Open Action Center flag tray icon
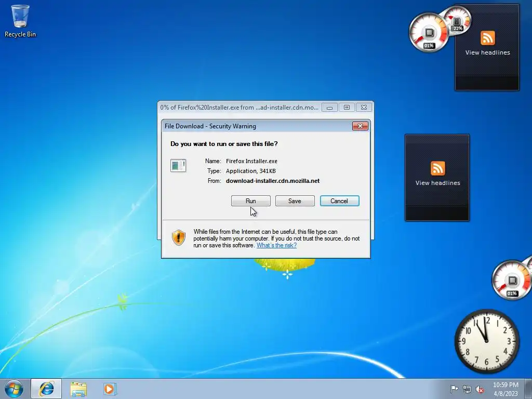This screenshot has height=399, width=532. pyautogui.click(x=454, y=389)
